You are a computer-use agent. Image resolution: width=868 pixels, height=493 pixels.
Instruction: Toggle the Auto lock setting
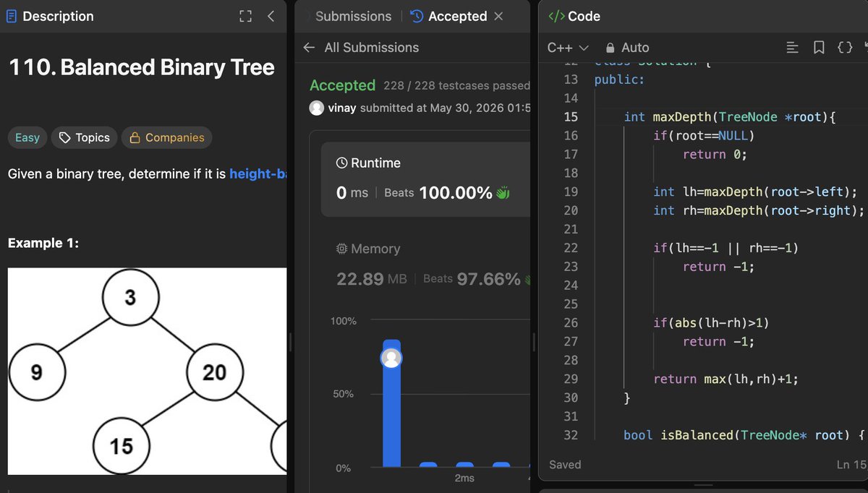[x=627, y=47]
